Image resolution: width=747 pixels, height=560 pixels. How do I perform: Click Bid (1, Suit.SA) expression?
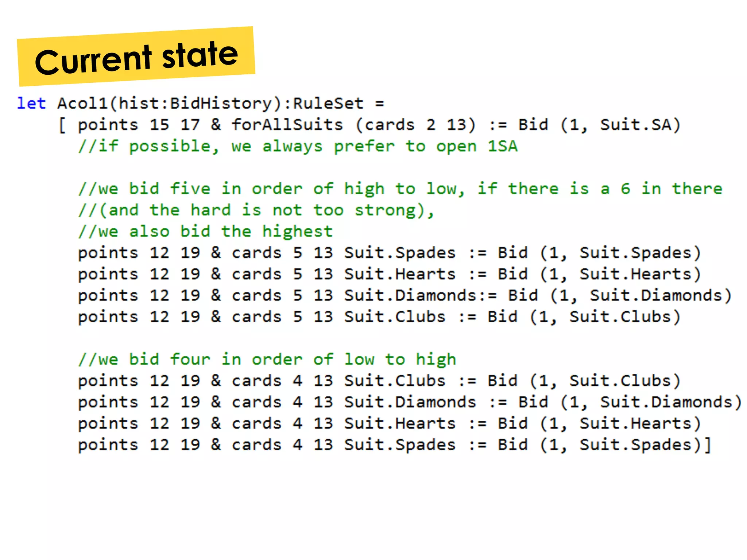[599, 125]
